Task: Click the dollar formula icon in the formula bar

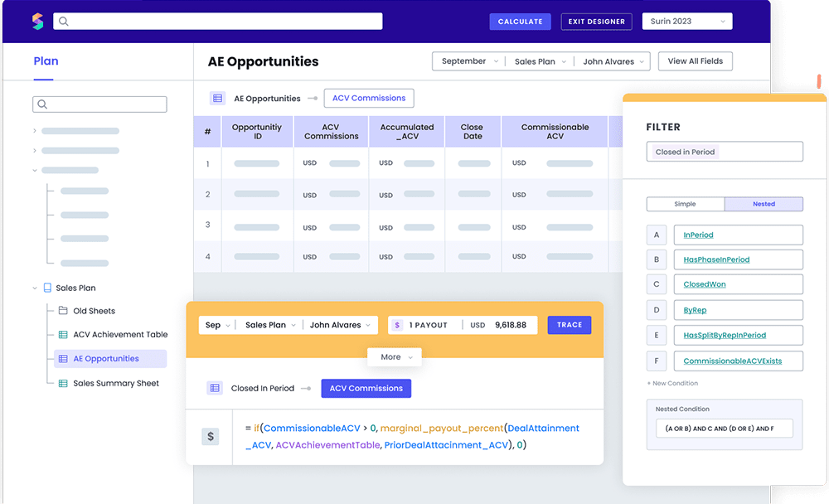Action: tap(211, 434)
